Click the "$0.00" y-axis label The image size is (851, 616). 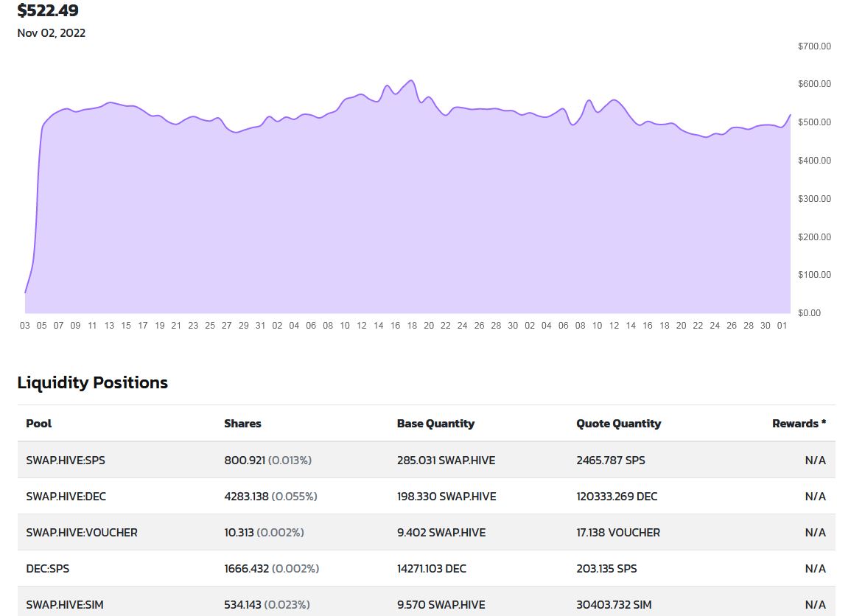click(809, 312)
